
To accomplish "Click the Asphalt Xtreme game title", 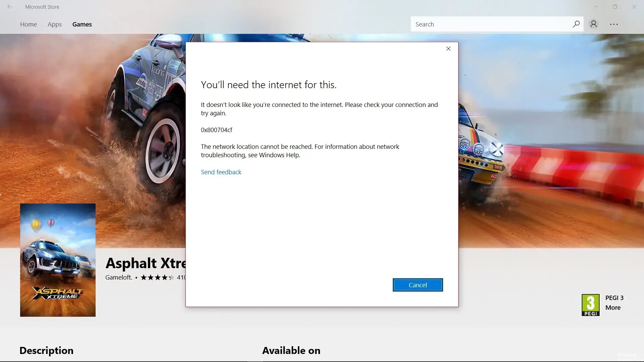I will [146, 263].
